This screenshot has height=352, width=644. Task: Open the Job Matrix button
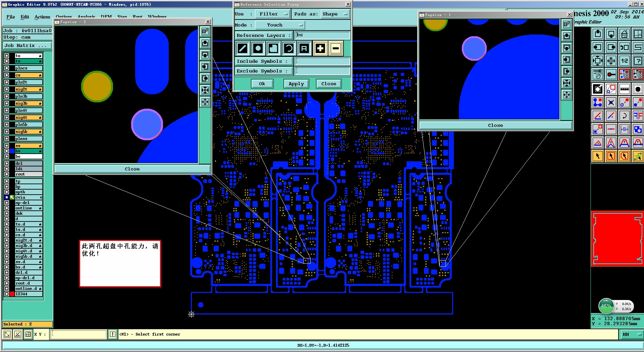[27, 45]
